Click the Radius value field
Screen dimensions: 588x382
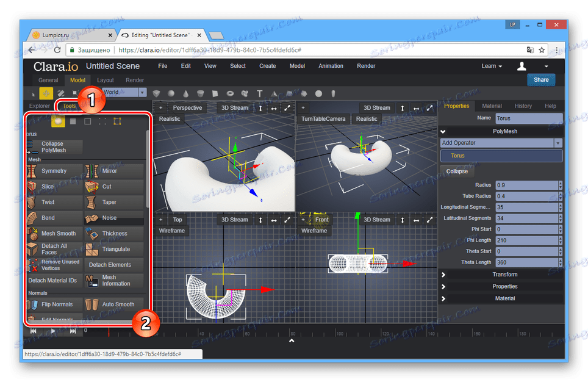pyautogui.click(x=526, y=185)
